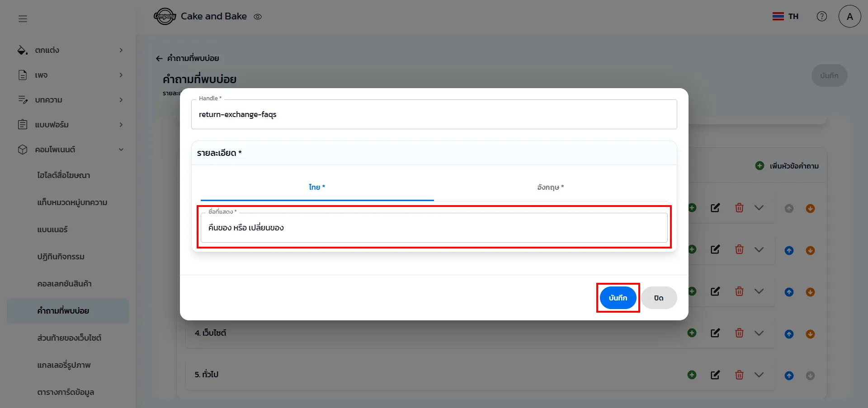Select the ไทย language tab
This screenshot has width=868, height=408.
(317, 187)
